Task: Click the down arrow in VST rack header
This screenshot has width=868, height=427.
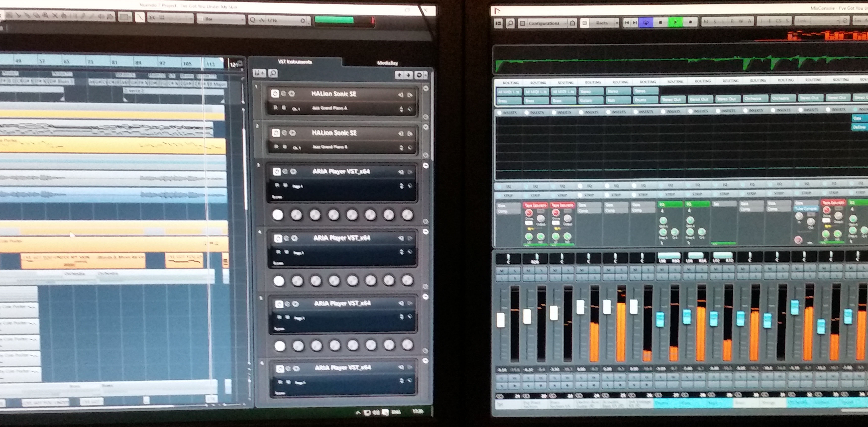Action: 408,75
